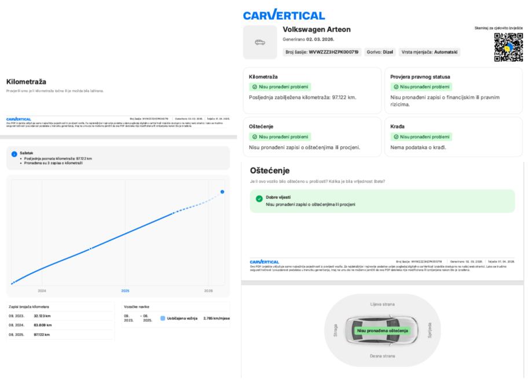Click the Dobre vijesti heading
The height and width of the screenshot is (392, 532).
coord(278,197)
